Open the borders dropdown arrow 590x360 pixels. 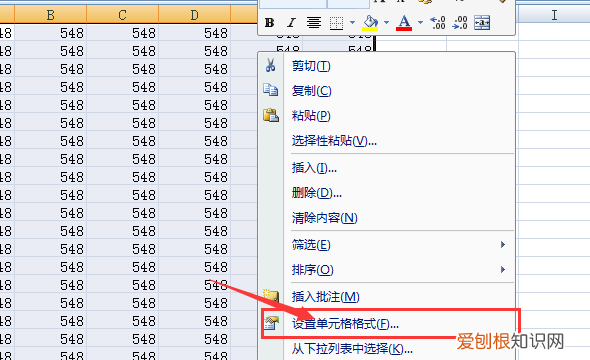(x=353, y=23)
